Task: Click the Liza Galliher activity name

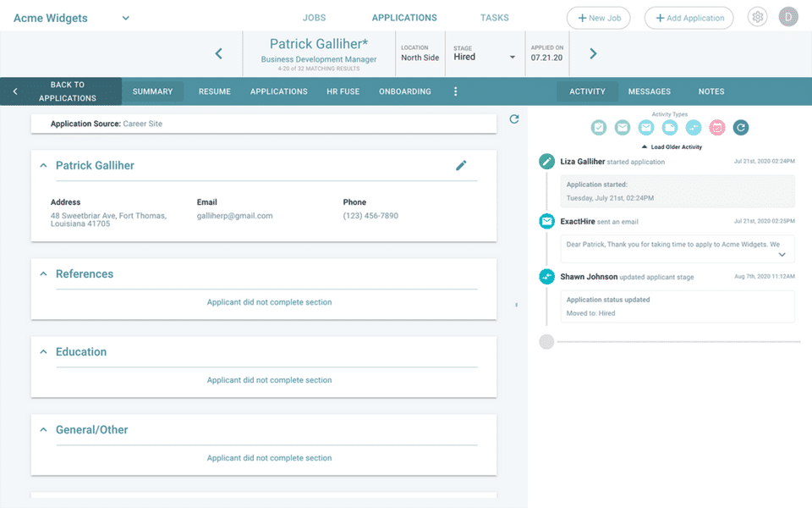Action: 583,162
